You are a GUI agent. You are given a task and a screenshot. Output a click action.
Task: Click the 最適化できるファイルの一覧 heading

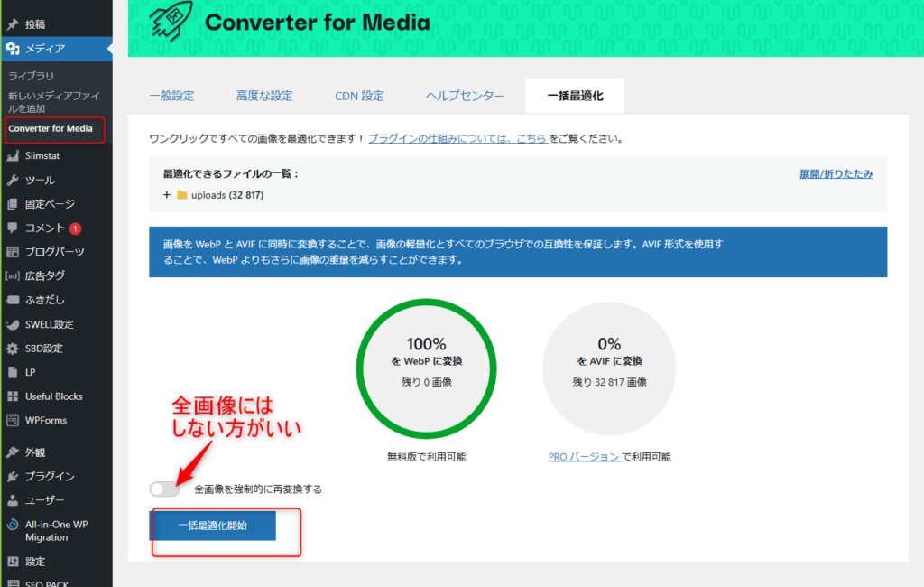point(230,174)
